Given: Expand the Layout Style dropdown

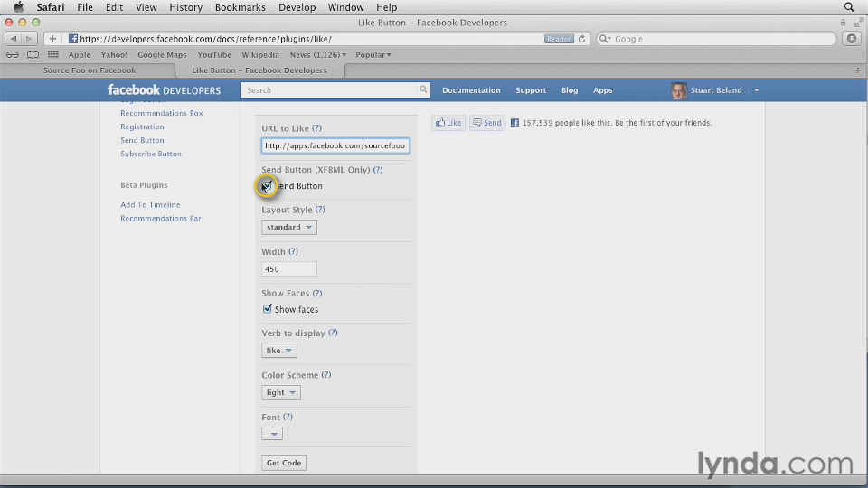Looking at the screenshot, I should (x=289, y=228).
